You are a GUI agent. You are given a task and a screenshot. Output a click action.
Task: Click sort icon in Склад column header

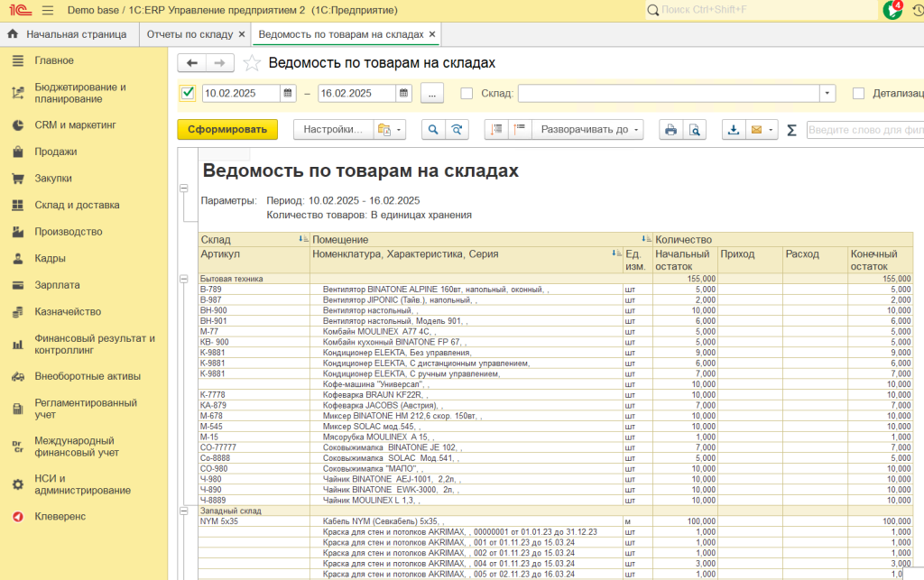[x=303, y=239]
